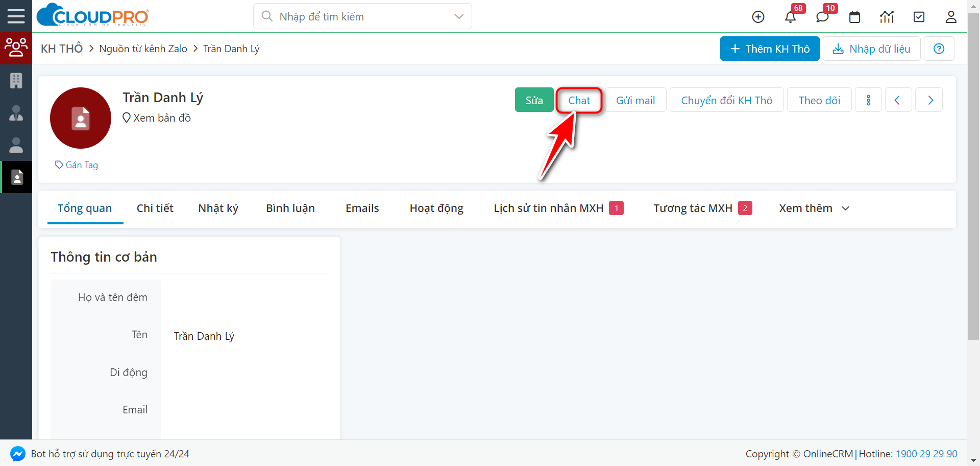This screenshot has height=466, width=980.
Task: Click Trần Danh Lý breadcrumb text
Action: (231, 49)
